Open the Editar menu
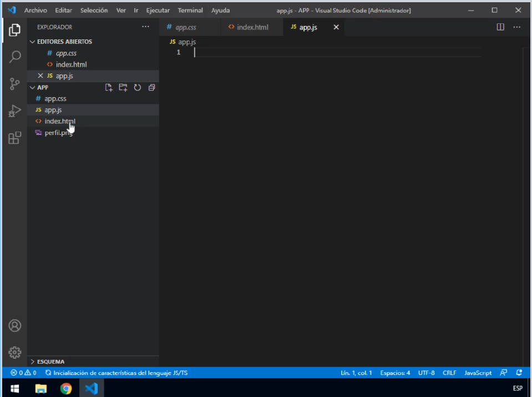Screen dimensions: 532x397 [x=63, y=10]
